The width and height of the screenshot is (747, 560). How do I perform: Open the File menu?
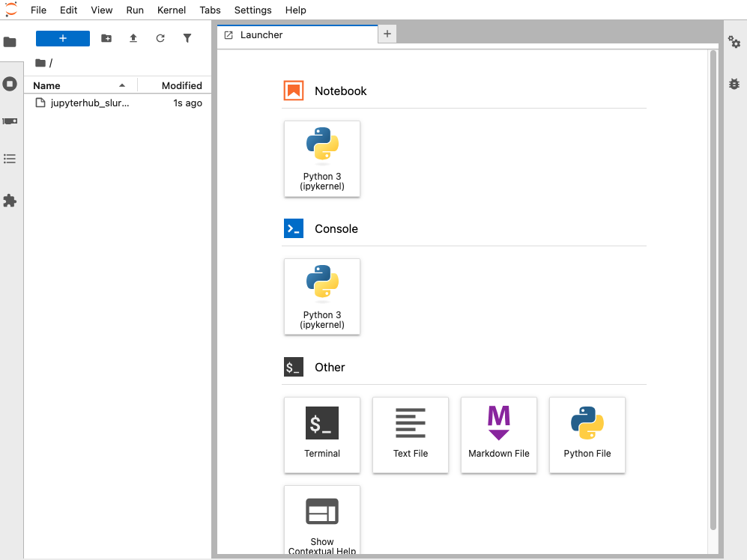pyautogui.click(x=39, y=10)
